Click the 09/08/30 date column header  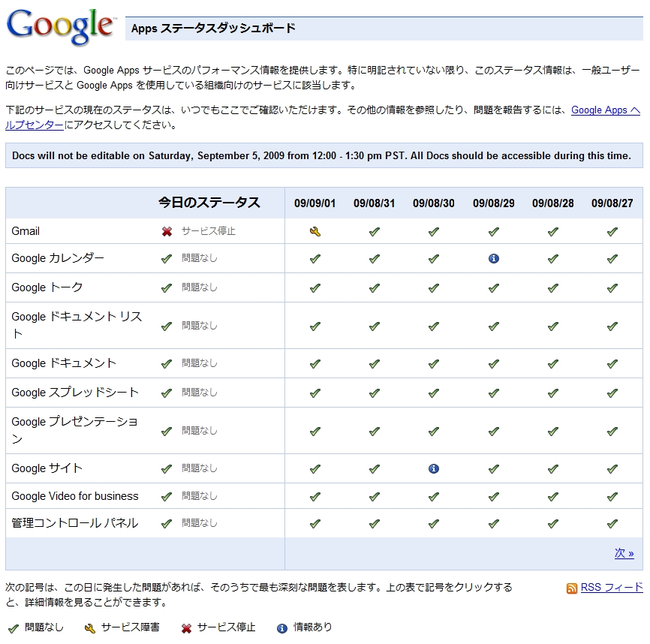tap(434, 203)
